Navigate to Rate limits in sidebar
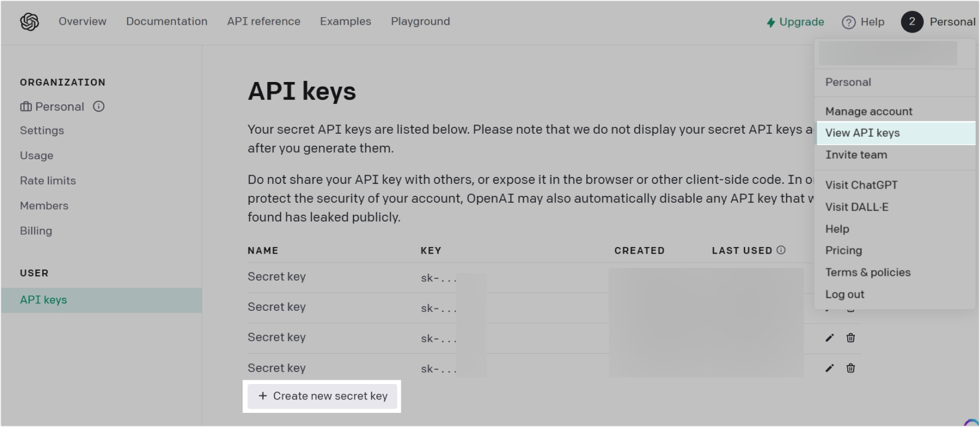Screen dimensions: 980x427 point(48,181)
